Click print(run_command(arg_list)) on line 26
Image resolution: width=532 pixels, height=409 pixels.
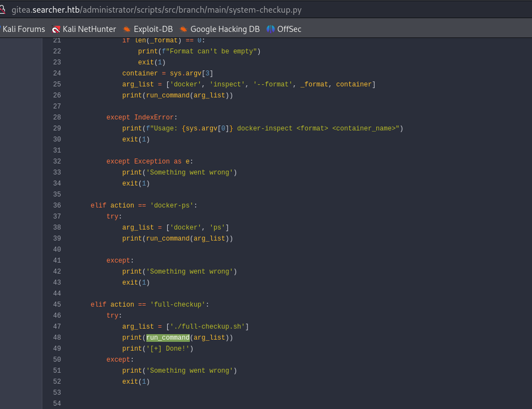point(178,95)
